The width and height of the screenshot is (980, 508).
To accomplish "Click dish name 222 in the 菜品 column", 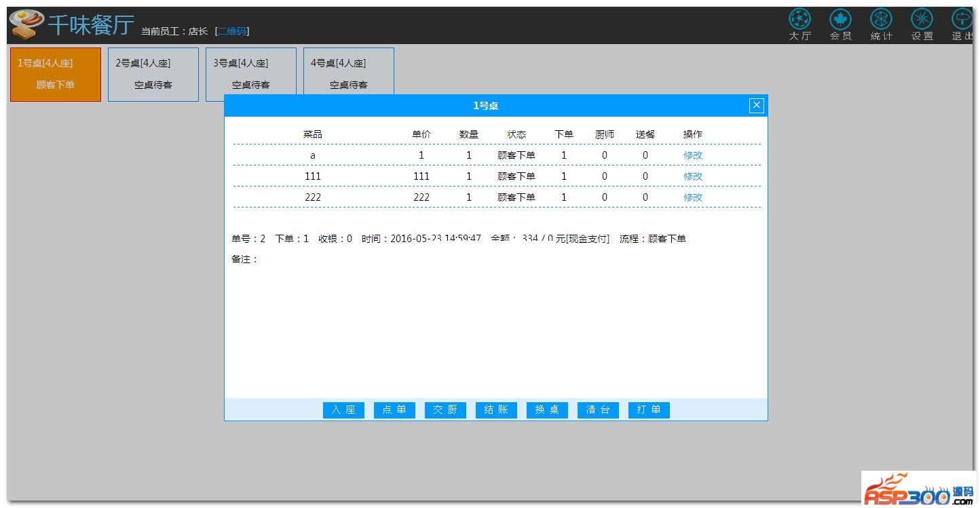I will coord(313,197).
